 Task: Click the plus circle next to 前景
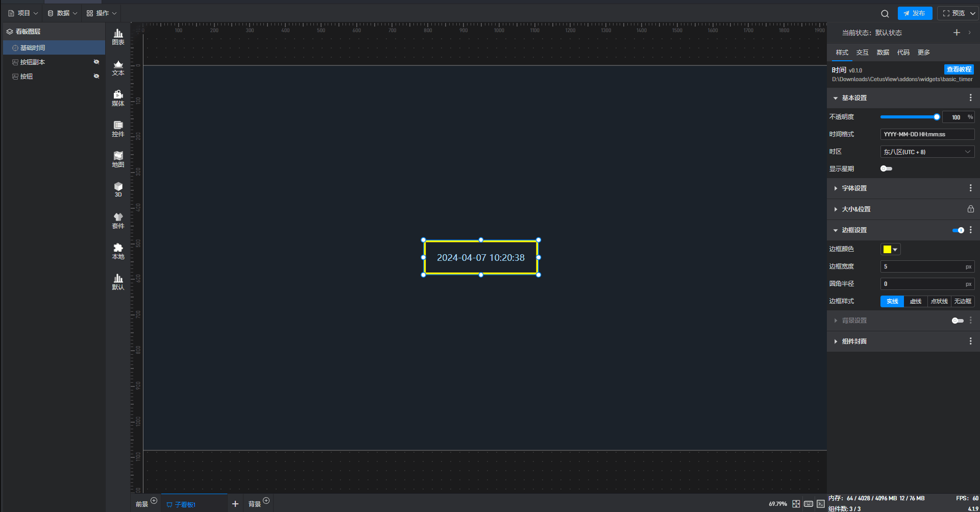point(154,501)
